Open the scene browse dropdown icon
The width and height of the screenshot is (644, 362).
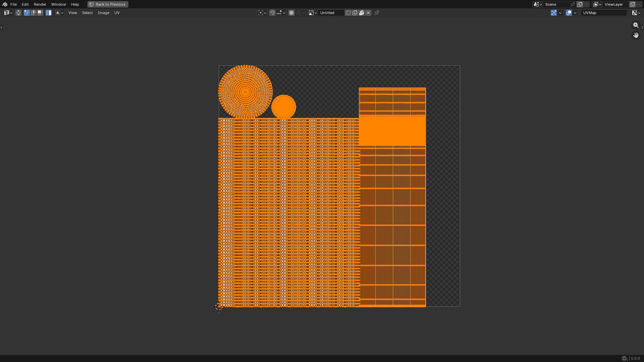tap(538, 4)
